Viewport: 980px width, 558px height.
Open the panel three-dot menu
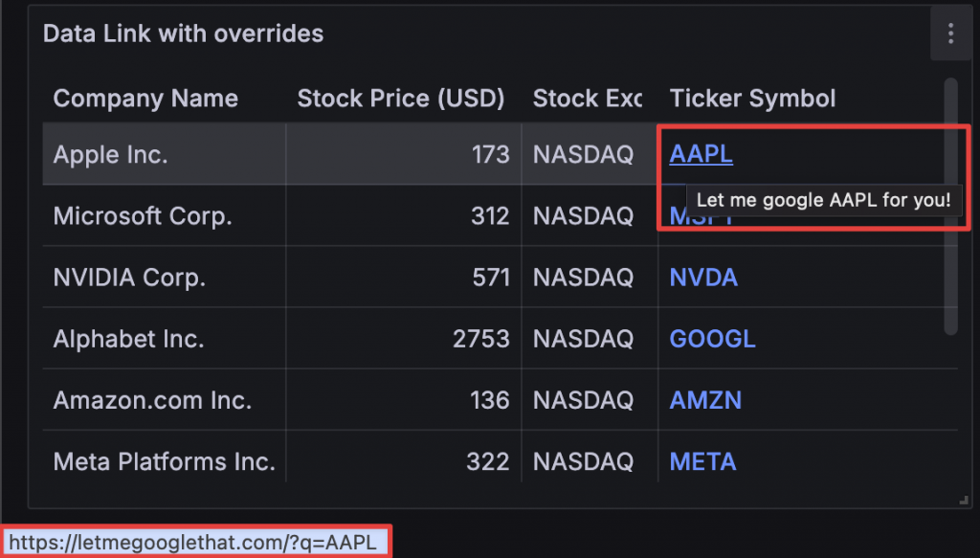click(x=950, y=34)
